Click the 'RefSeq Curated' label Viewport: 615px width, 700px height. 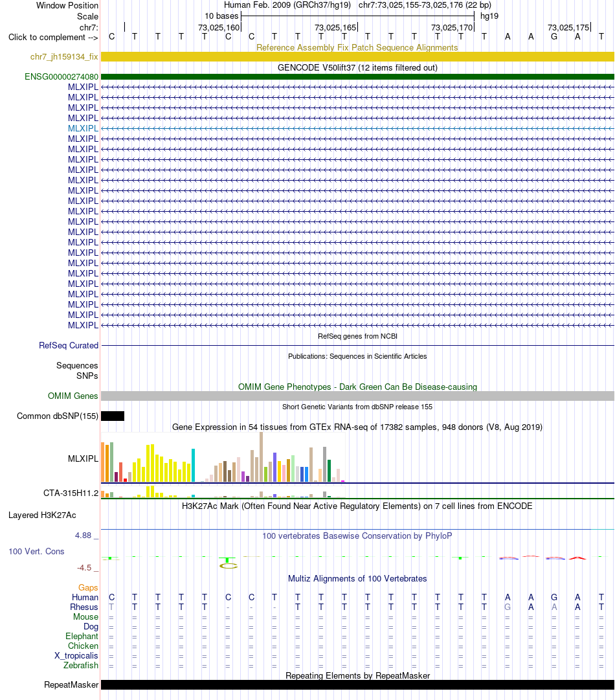(x=68, y=346)
